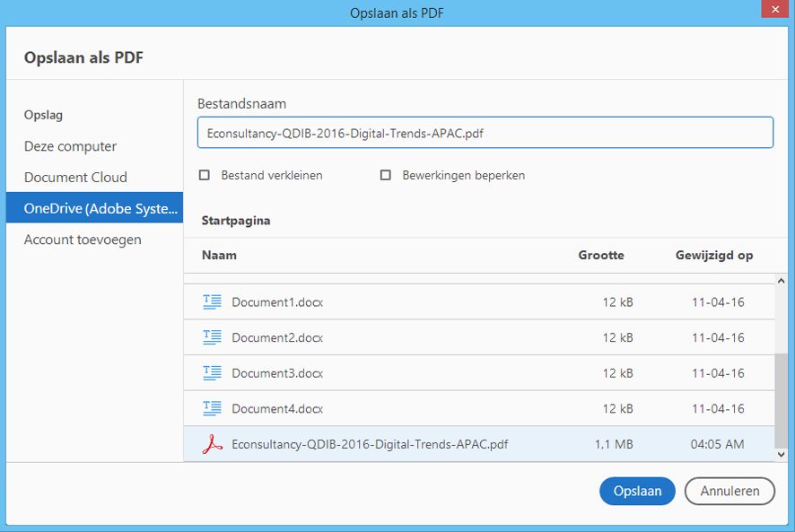Click 12 kB size of Document3.docx
795x532 pixels.
617,373
